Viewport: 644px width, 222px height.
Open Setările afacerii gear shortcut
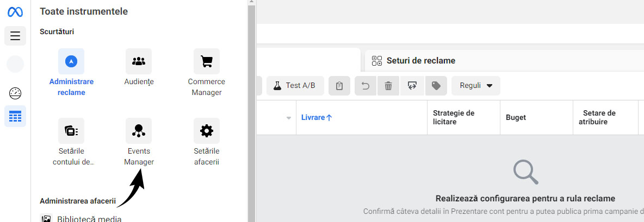[x=207, y=142]
